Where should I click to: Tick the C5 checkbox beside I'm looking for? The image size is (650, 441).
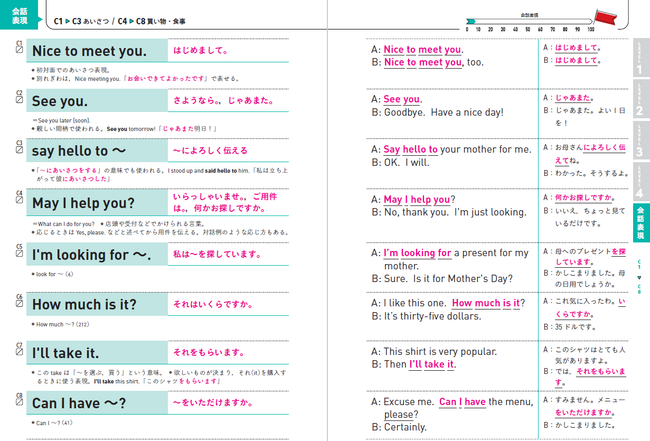point(19,253)
